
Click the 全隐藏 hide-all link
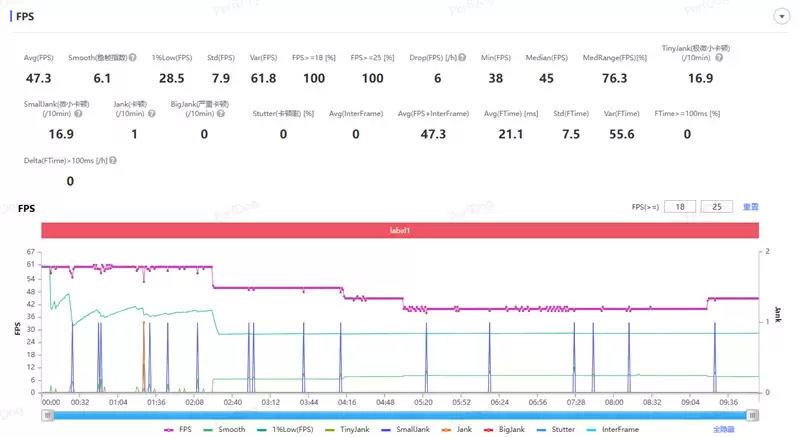723,429
